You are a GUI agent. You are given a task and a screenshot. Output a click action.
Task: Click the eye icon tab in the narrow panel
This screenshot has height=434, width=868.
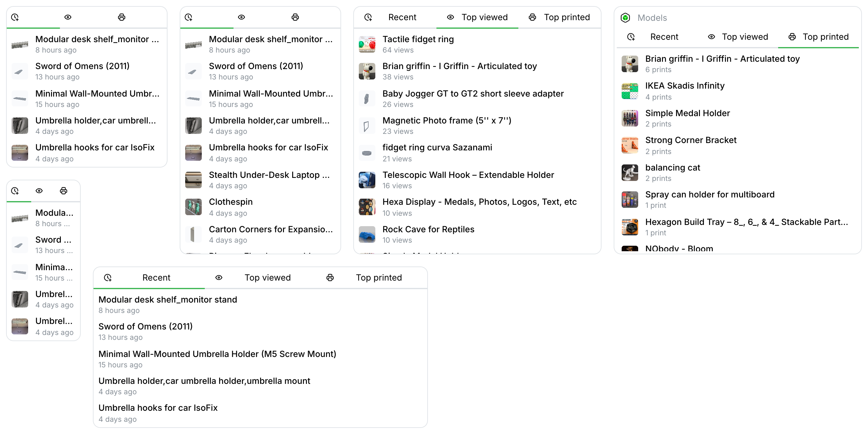pos(39,191)
